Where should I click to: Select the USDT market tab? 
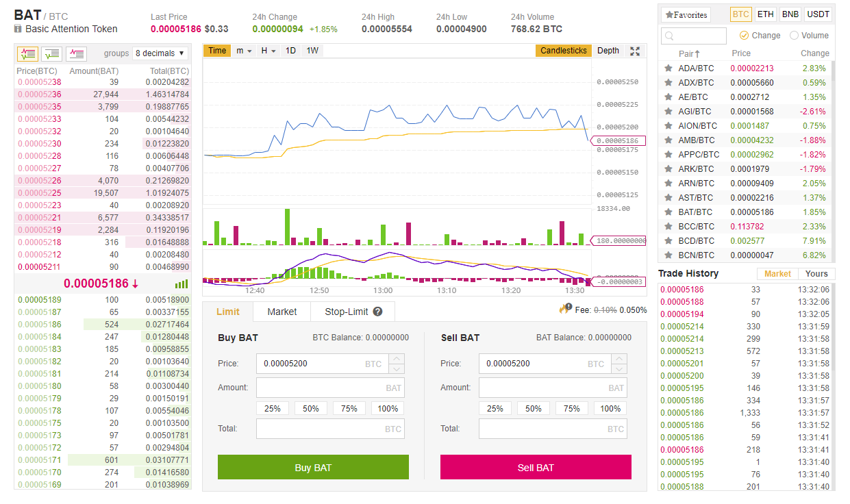point(818,14)
